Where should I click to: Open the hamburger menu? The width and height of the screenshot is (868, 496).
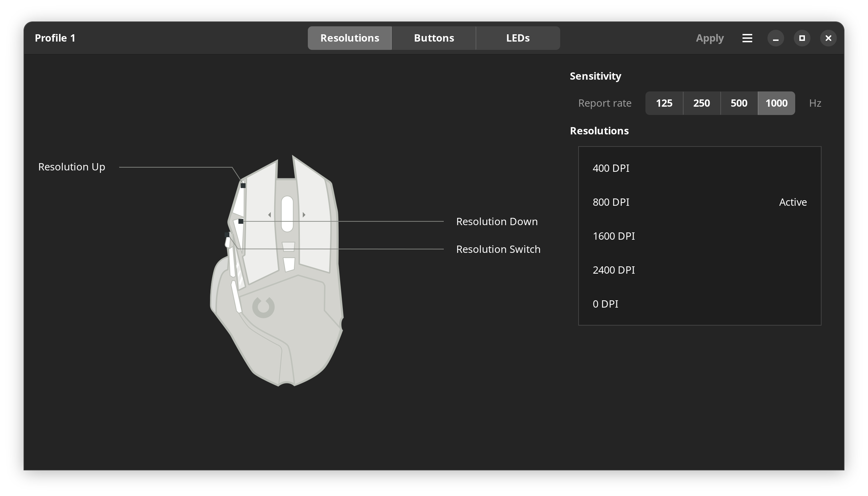[x=747, y=38]
